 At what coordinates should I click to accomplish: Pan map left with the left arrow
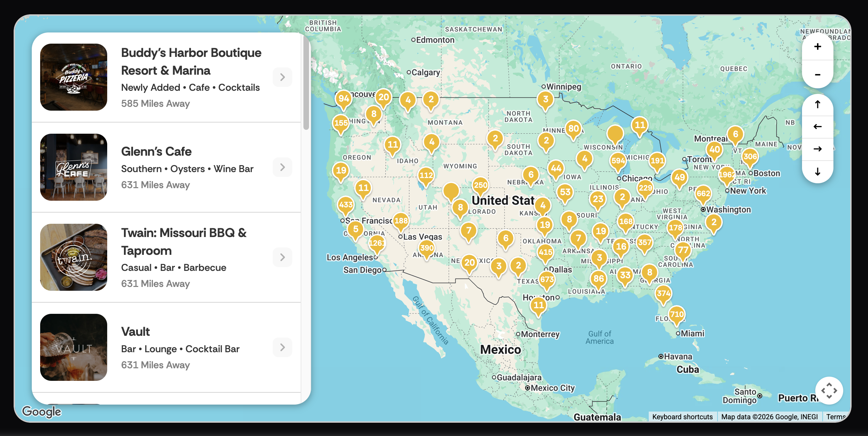point(817,127)
